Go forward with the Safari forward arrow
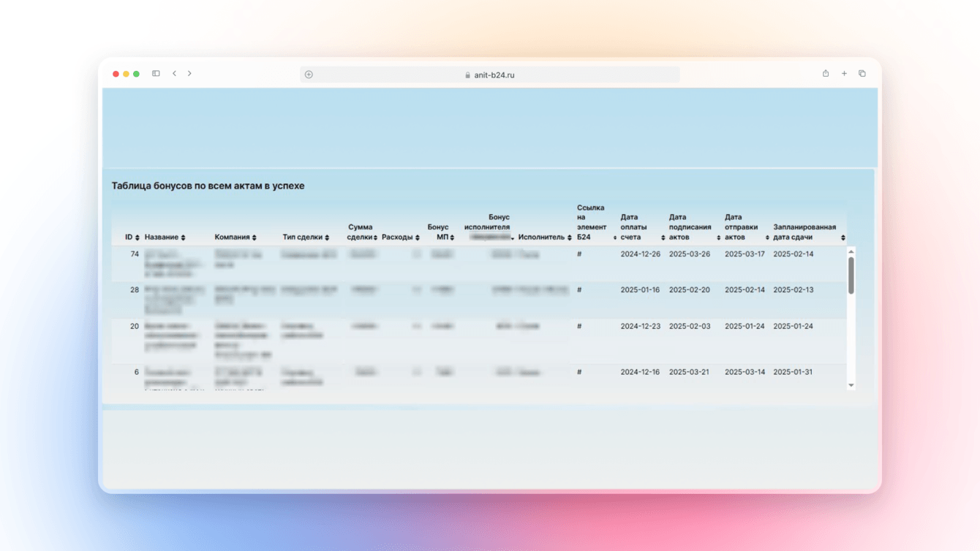Screen dimensions: 980x551 tap(189, 74)
